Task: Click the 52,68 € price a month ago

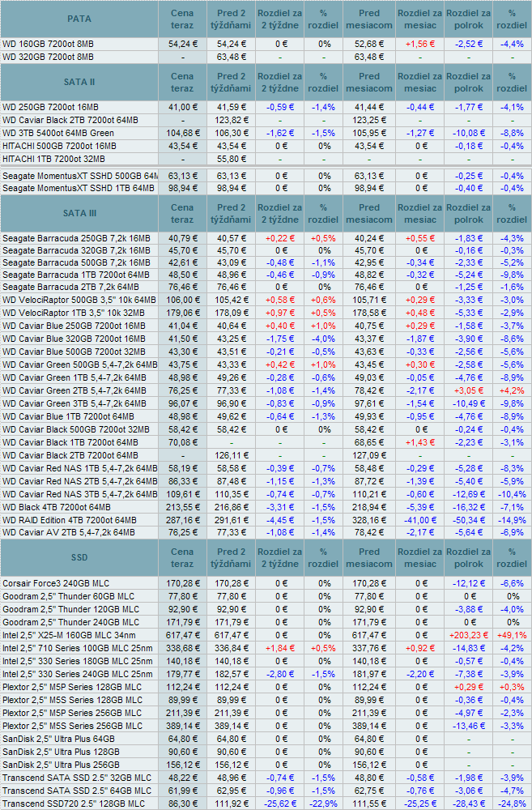Action: click(x=368, y=44)
